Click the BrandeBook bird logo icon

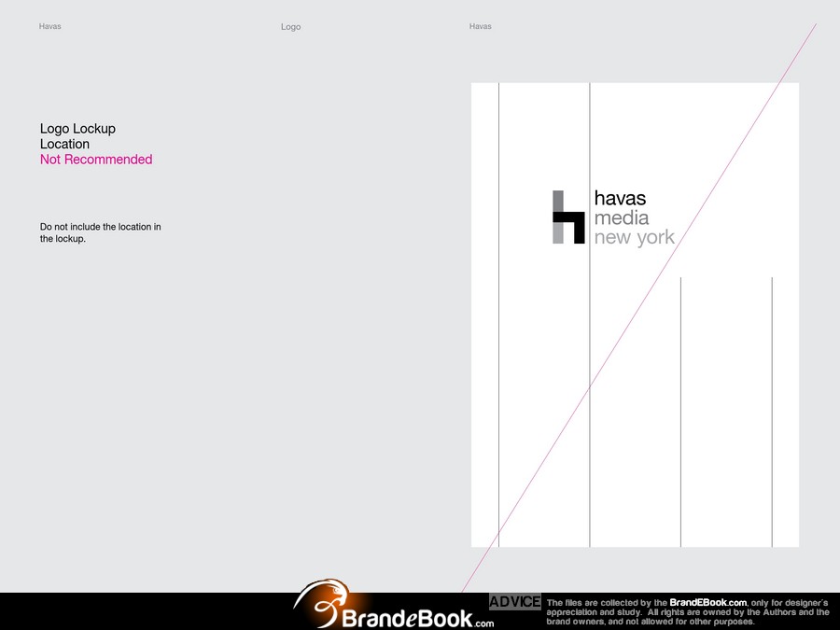coord(321,603)
